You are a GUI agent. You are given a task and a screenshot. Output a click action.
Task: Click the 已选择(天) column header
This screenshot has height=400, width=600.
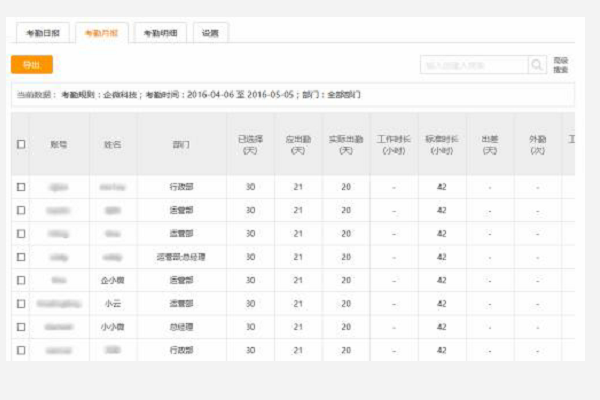pyautogui.click(x=250, y=145)
